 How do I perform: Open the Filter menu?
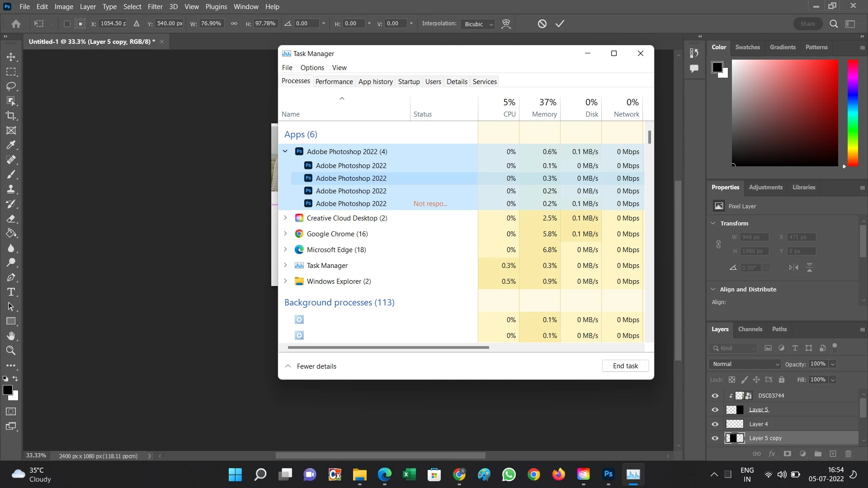coord(155,7)
